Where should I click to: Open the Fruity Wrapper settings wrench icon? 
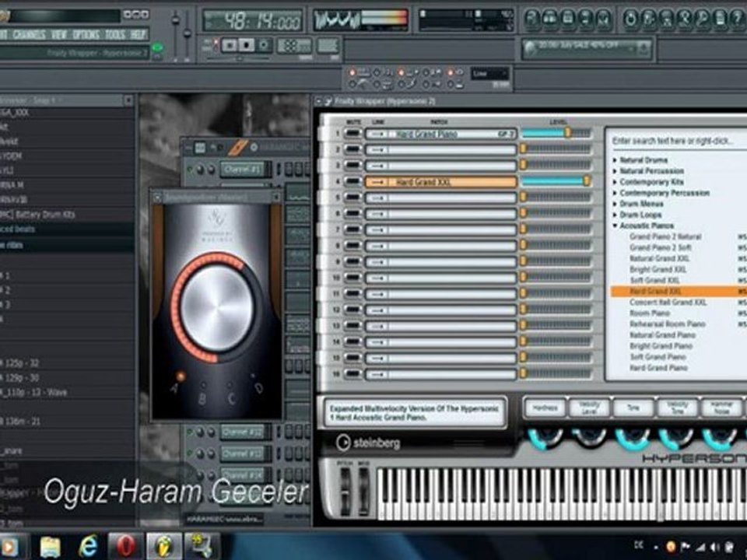[x=328, y=101]
